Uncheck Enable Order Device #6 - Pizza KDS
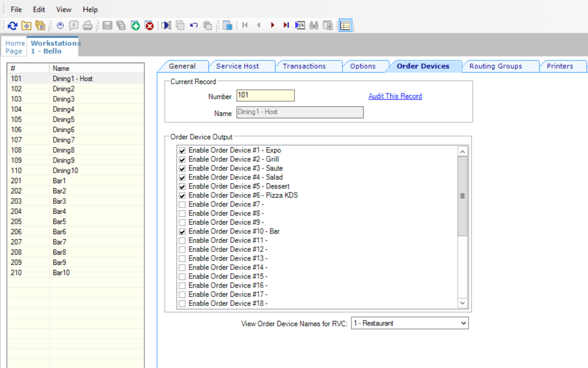Viewport: 588px width, 368px height. tap(182, 195)
